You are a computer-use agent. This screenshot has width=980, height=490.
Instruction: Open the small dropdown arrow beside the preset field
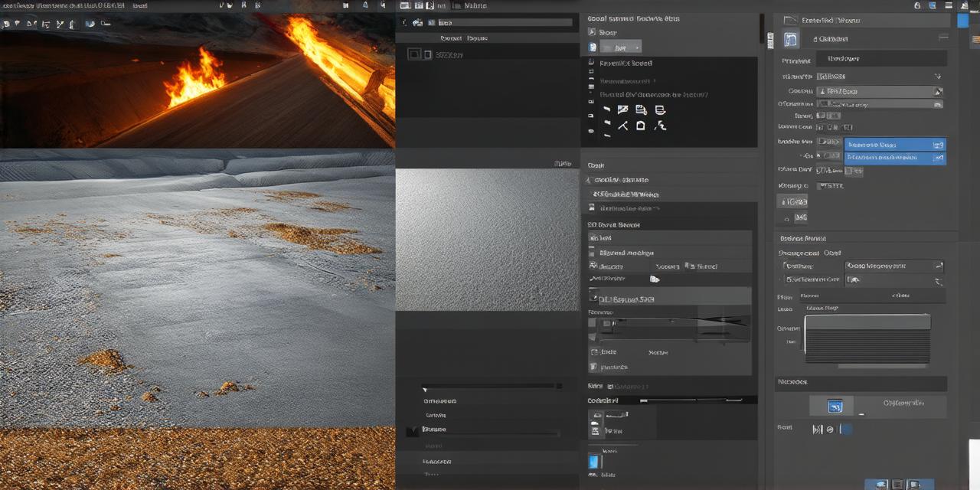tap(937, 77)
